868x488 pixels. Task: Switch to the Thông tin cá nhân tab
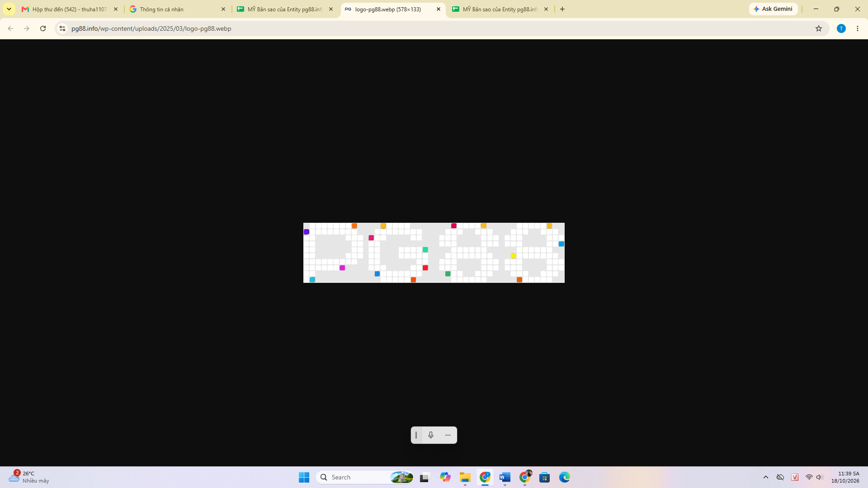click(x=177, y=9)
